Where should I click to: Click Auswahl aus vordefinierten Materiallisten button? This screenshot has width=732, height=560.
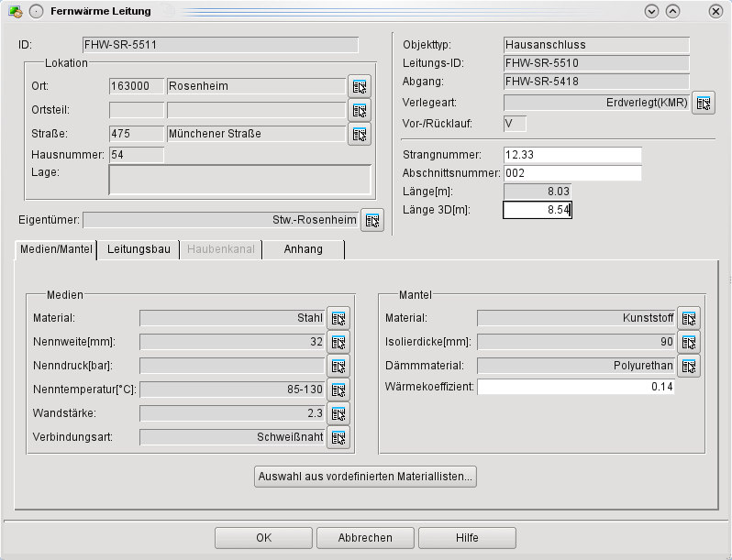click(365, 477)
